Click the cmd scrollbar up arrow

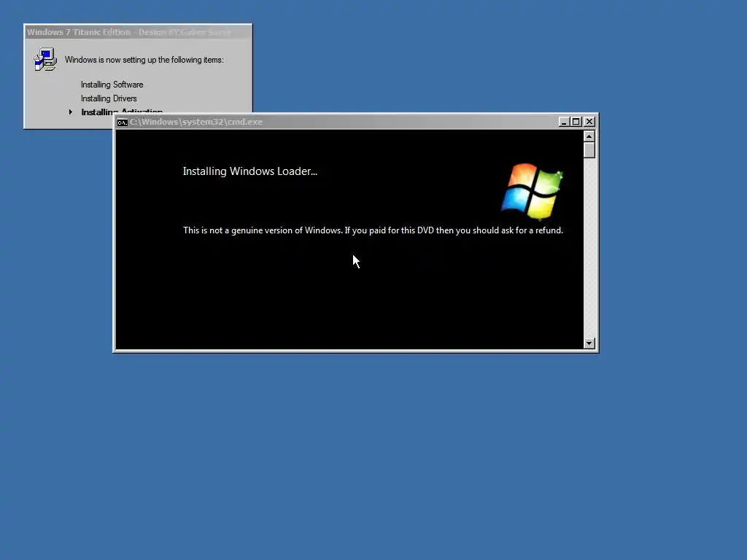point(589,136)
